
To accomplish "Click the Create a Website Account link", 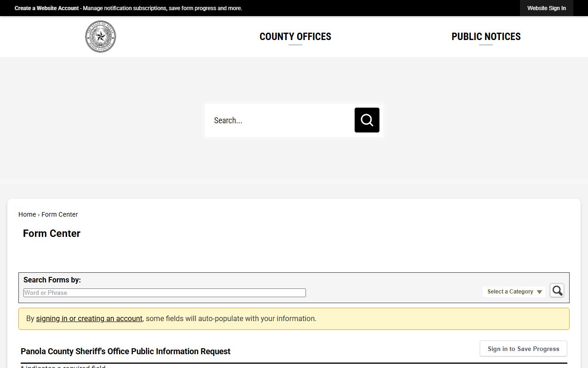I will tap(46, 8).
